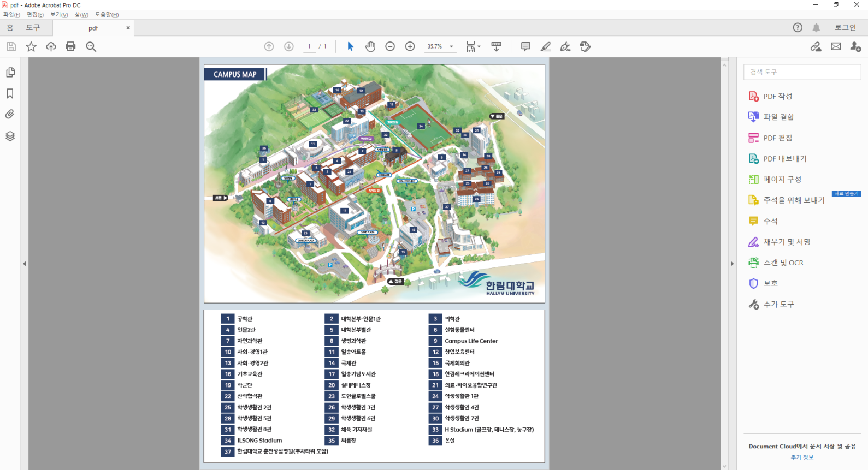
Task: Open notifications bell
Action: pos(816,28)
